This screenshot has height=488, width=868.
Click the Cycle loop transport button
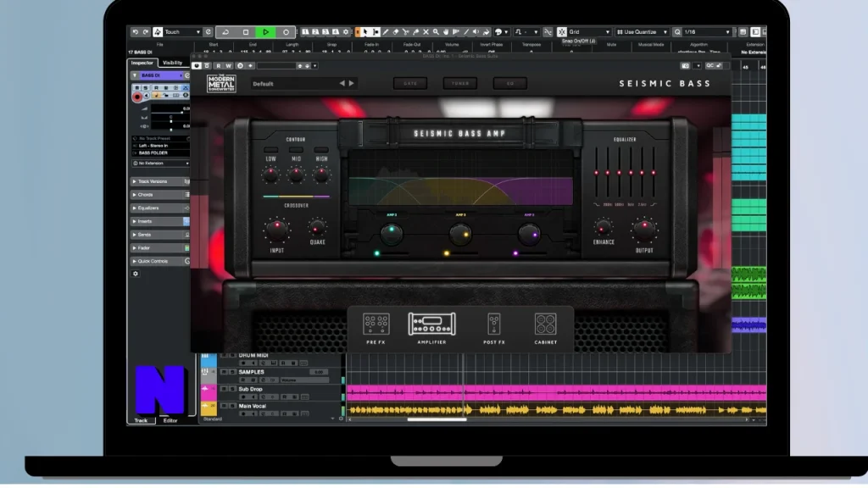coord(225,32)
